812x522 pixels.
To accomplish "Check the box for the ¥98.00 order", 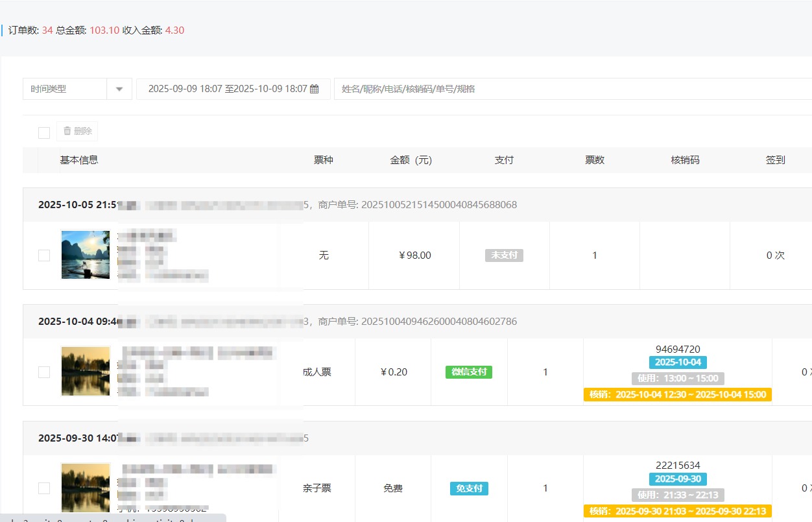I will [44, 255].
